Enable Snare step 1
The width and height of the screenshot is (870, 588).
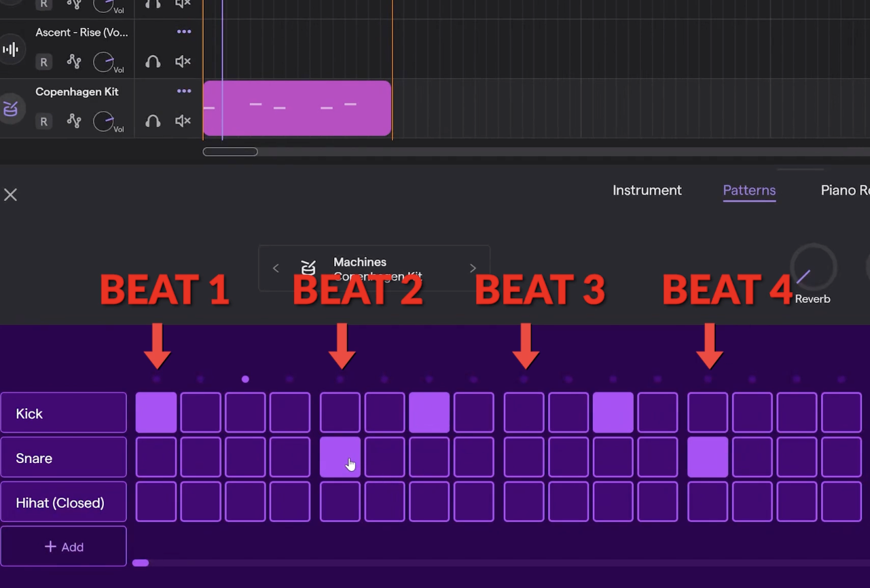click(x=156, y=457)
